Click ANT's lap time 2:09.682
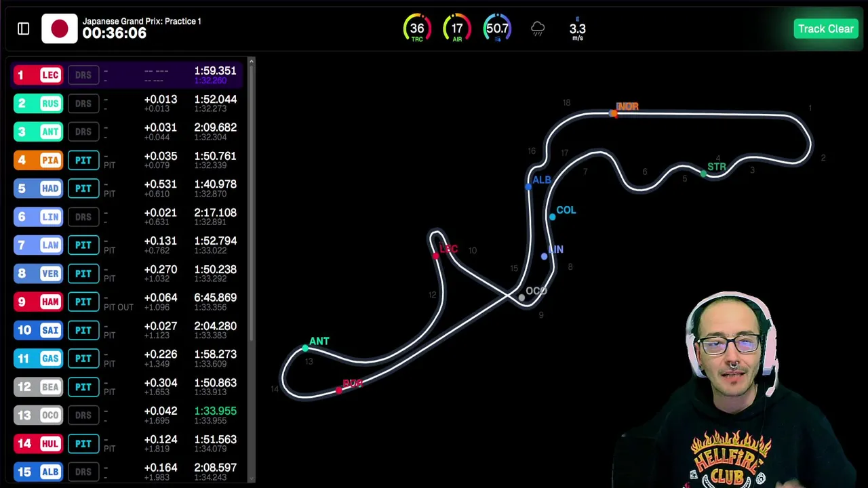 tap(215, 127)
